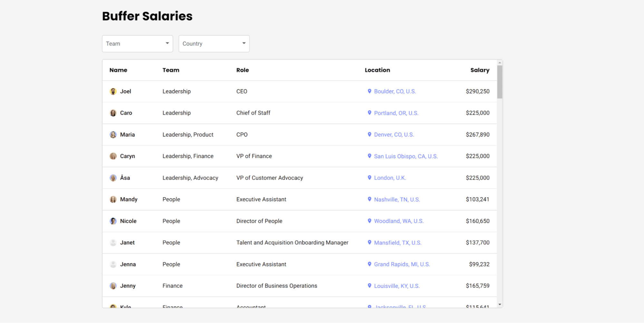Click Jenny's avatar image

113,286
